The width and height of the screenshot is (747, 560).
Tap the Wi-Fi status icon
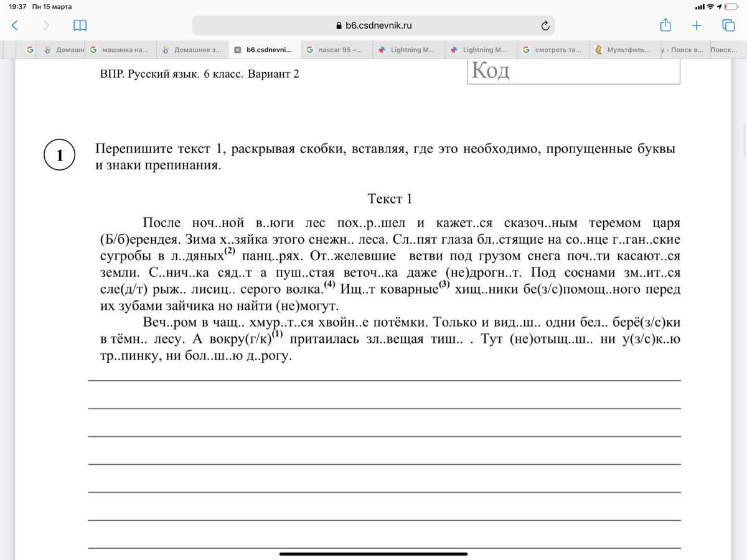(x=710, y=7)
